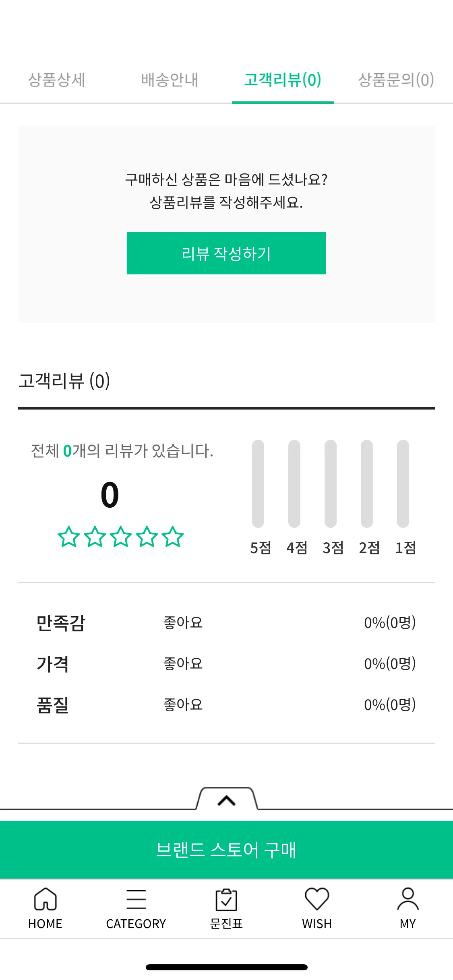Click the 품질 좋아요 row

226,705
